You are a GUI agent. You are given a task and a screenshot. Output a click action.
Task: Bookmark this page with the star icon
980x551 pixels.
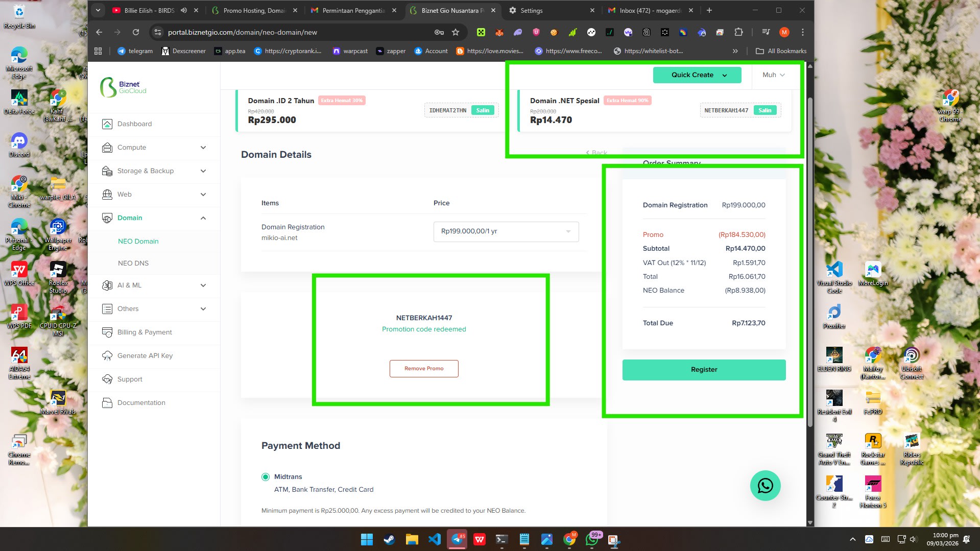pos(456,32)
